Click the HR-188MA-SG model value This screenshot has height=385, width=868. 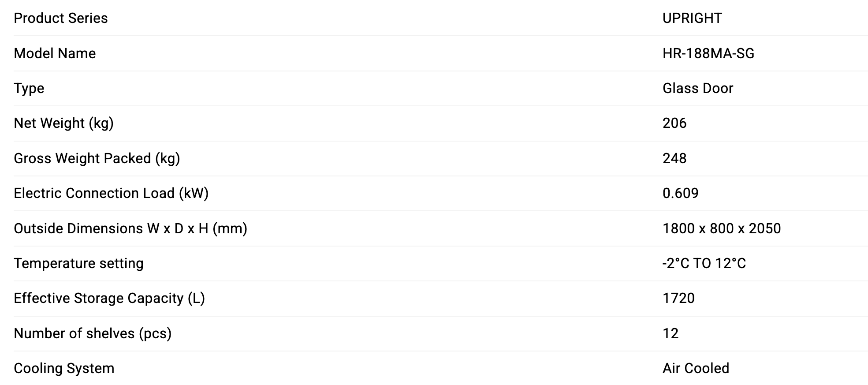coord(708,53)
